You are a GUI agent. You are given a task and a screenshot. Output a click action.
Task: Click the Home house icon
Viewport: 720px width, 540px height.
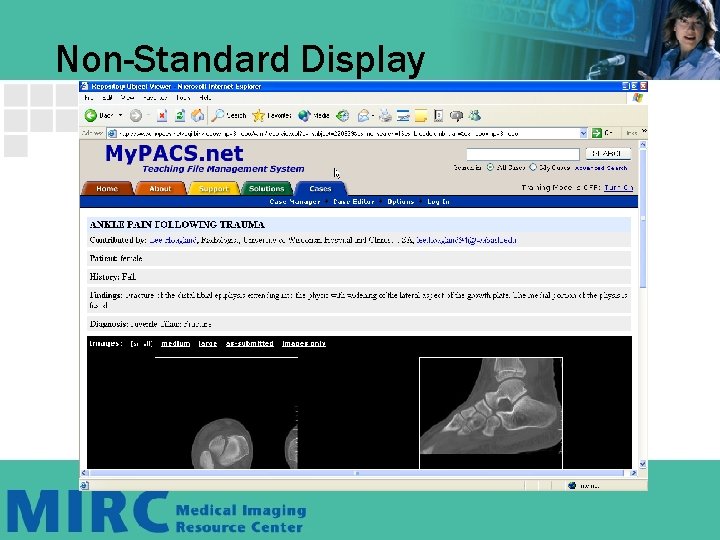pos(198,116)
